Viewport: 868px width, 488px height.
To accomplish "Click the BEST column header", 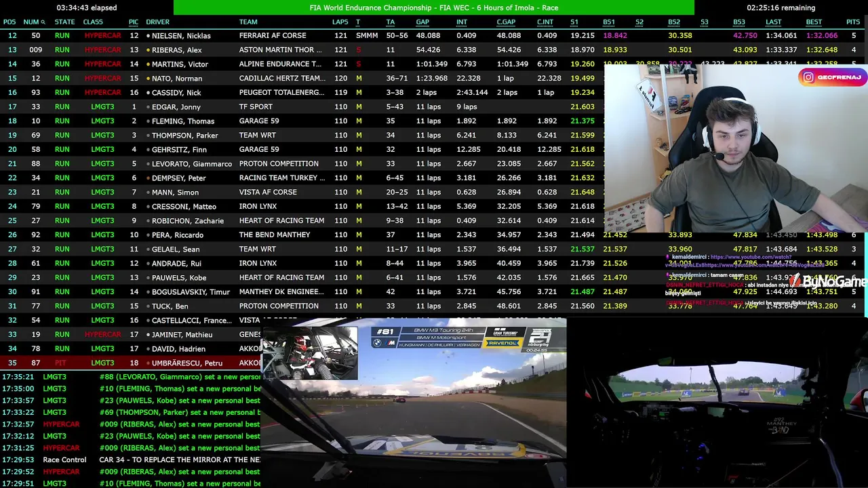I will coord(814,22).
